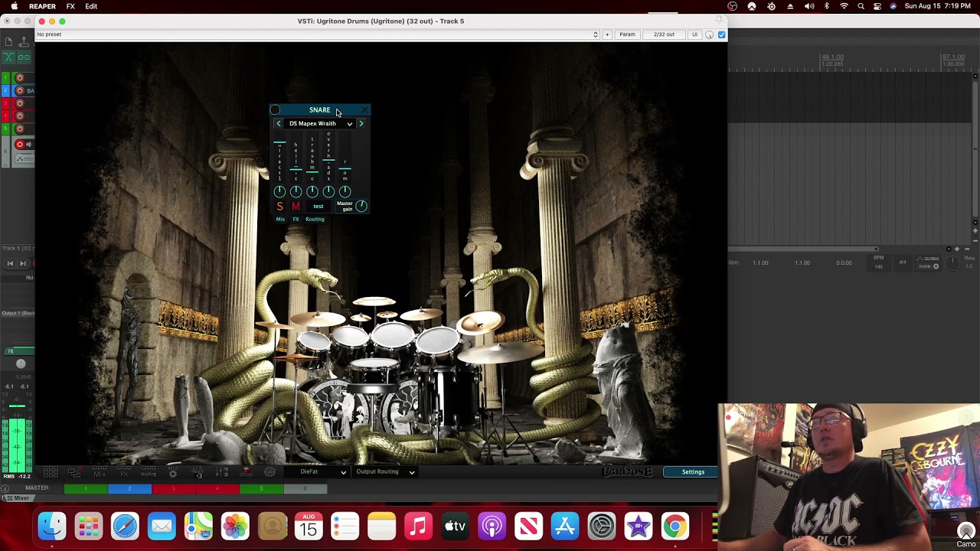980x551 pixels.
Task: Adjust the overheads mic fader
Action: click(328, 160)
